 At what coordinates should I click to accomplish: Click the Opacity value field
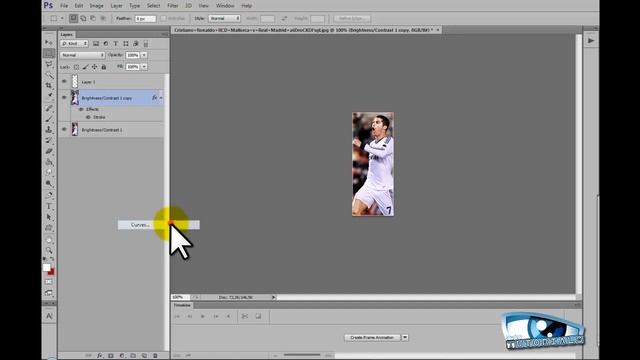[x=133, y=55]
